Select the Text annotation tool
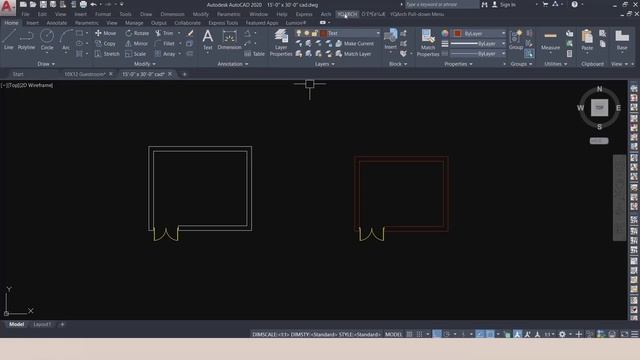The height and width of the screenshot is (360, 640). click(208, 40)
